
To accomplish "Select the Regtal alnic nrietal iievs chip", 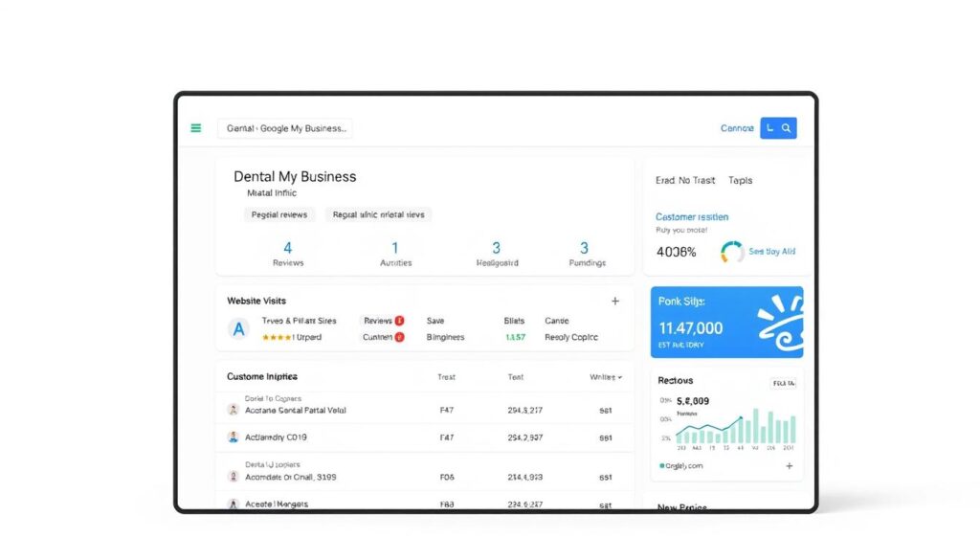I will click(378, 214).
